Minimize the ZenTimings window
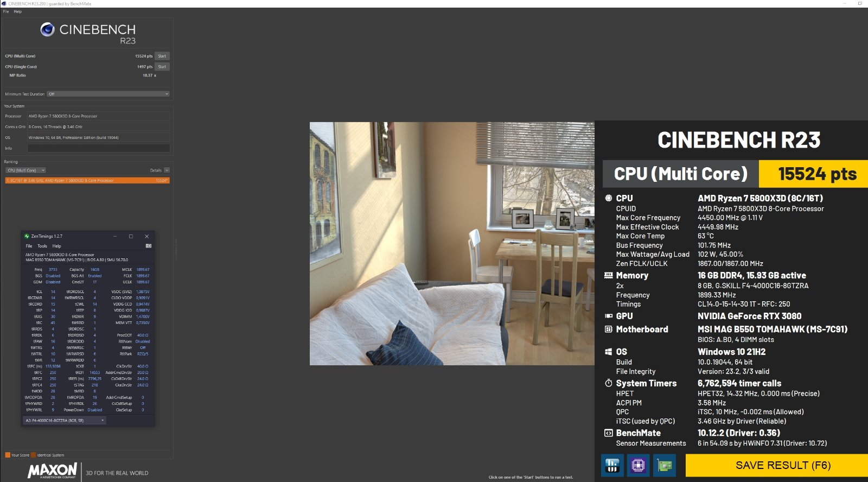 [x=115, y=236]
